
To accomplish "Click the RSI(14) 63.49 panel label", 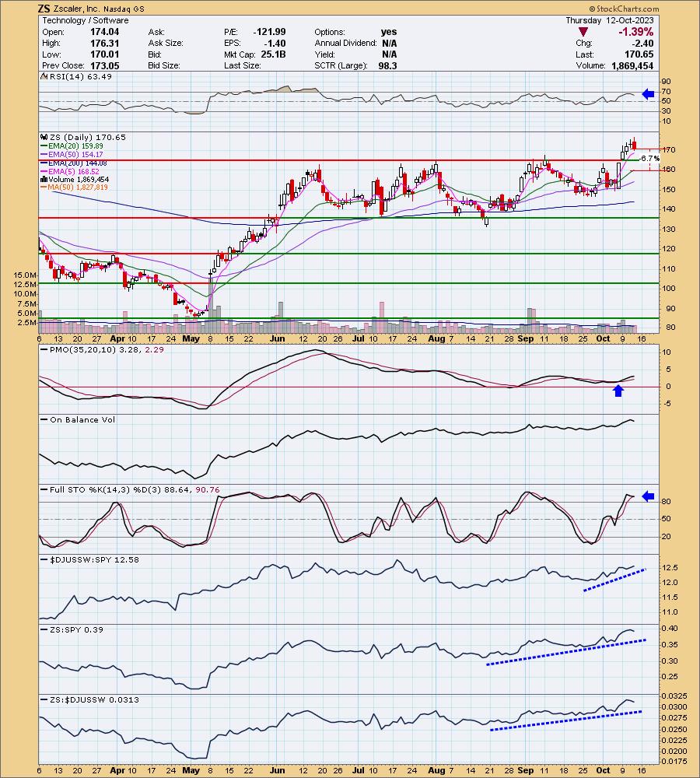I will pyautogui.click(x=80, y=76).
